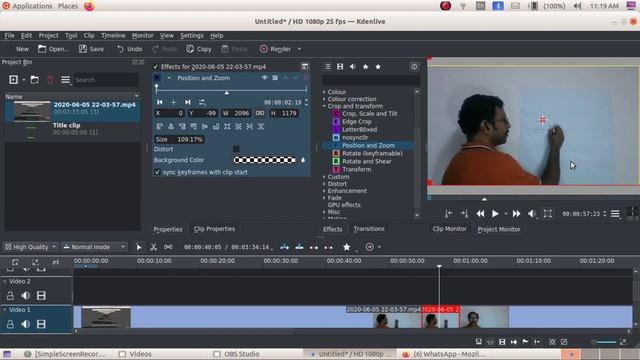Switch to the Transitions tab
The image size is (640, 360).
[x=369, y=229]
